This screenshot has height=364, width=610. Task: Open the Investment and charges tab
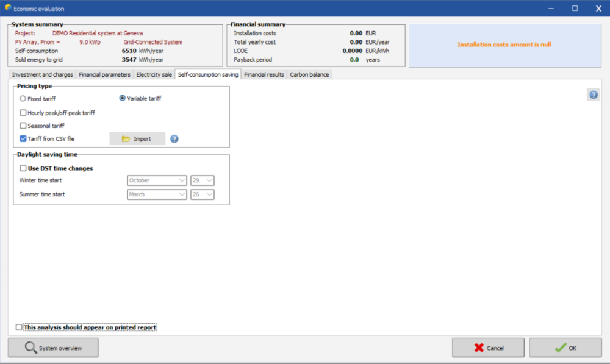43,74
